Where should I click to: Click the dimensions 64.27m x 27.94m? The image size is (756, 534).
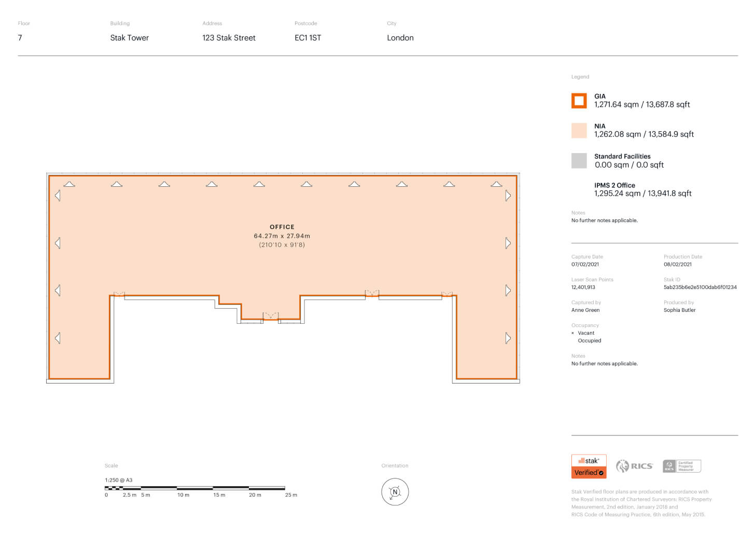coord(282,236)
